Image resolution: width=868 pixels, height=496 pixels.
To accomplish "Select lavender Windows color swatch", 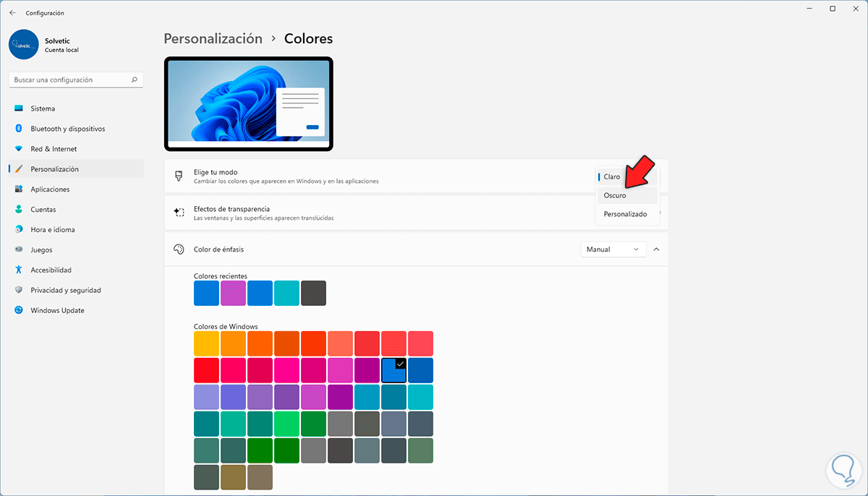I will coord(207,397).
